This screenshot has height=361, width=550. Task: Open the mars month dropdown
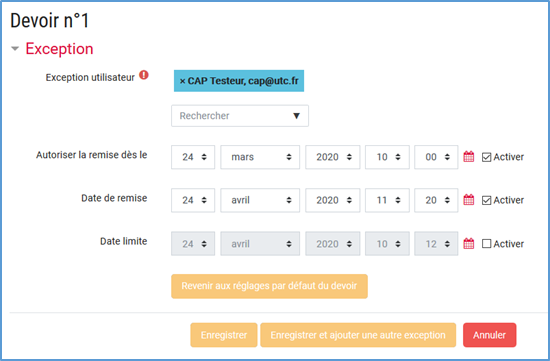(260, 157)
